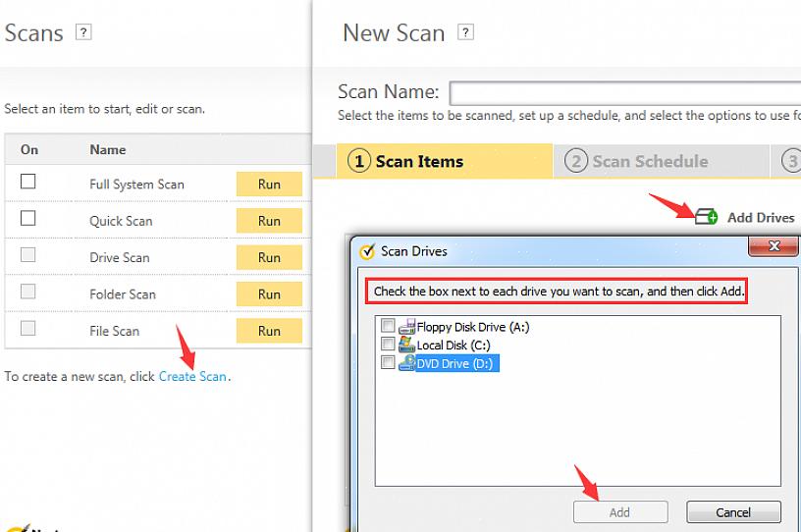
Task: Close the Scan Drives dialog
Action: tap(775, 245)
